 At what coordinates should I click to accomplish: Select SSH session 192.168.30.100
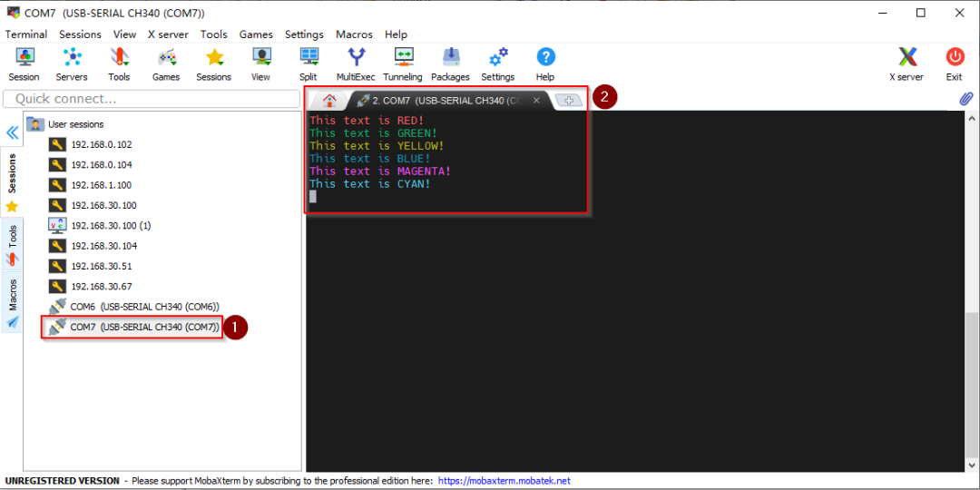pyautogui.click(x=93, y=205)
